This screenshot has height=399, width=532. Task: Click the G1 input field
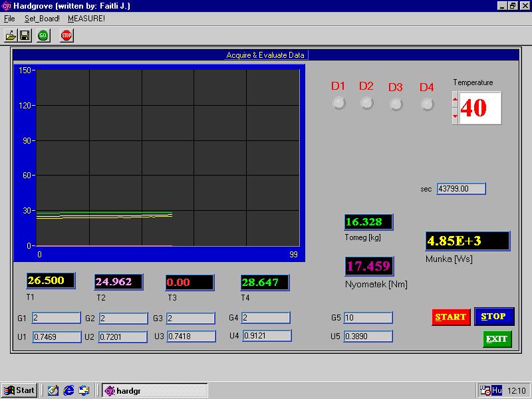click(57, 318)
